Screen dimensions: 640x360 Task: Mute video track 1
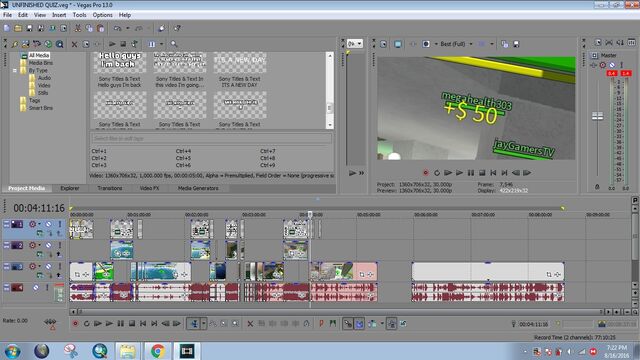[x=48, y=224]
